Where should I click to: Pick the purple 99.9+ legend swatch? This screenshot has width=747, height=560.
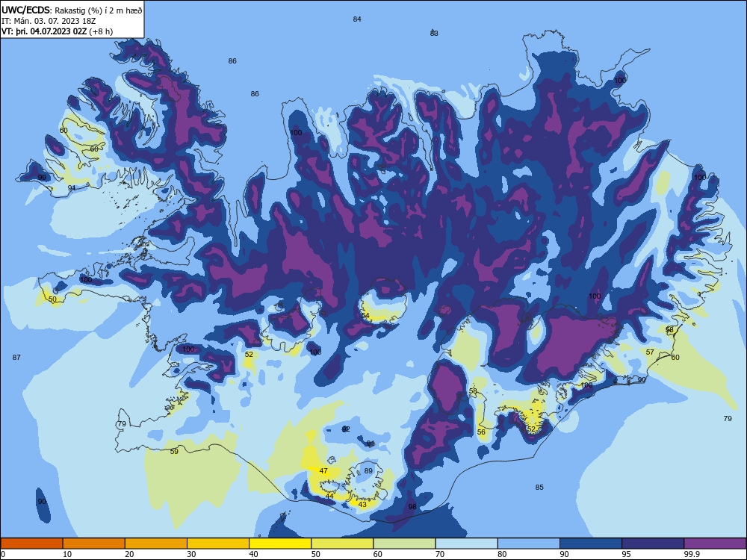click(x=715, y=544)
